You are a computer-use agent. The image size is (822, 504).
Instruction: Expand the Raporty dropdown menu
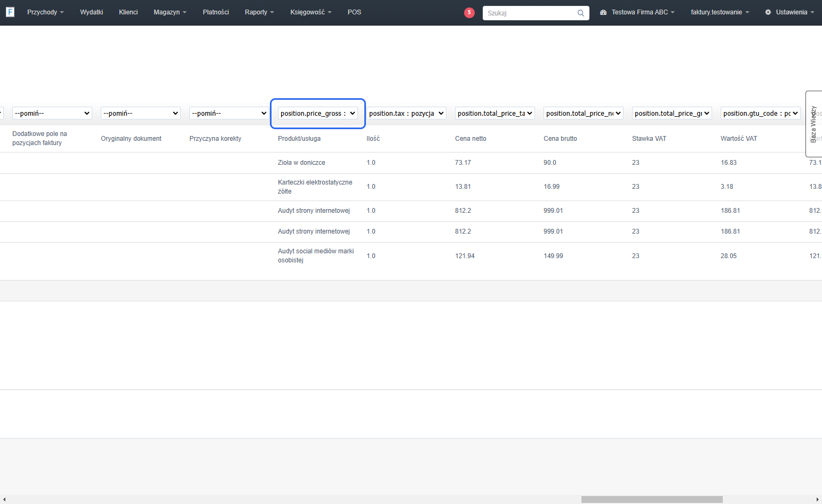click(259, 12)
